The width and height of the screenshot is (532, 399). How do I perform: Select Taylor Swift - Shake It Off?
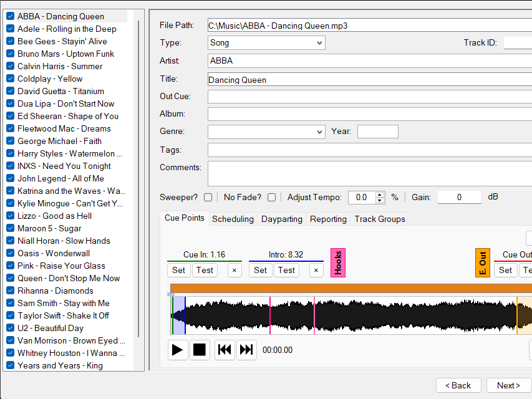(x=63, y=315)
